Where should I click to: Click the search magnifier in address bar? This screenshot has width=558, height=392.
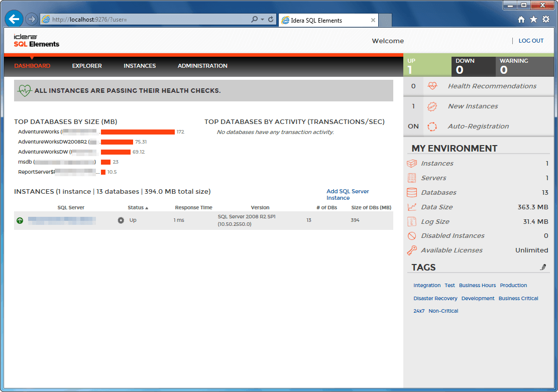tap(254, 19)
